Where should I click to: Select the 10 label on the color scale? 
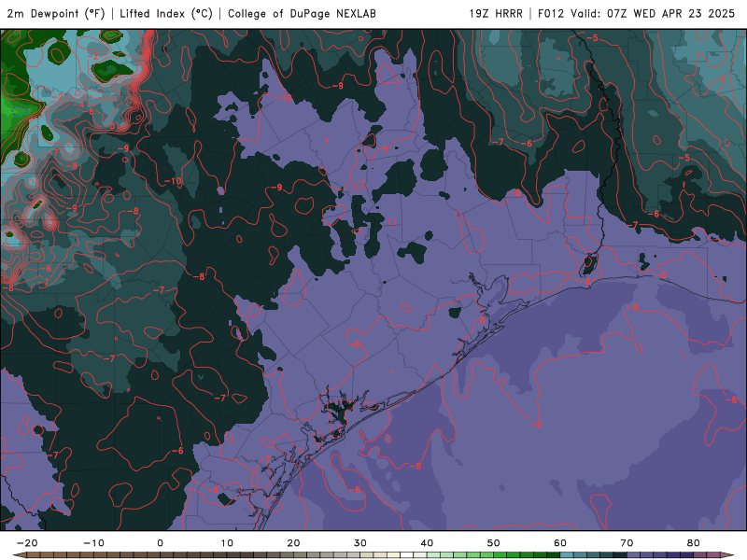(x=227, y=543)
